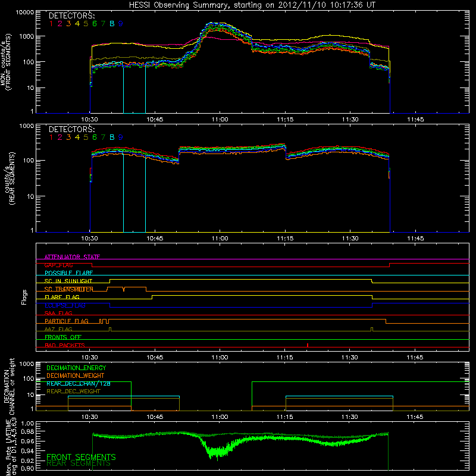Click the 1.00 livetime axis value
Image resolution: width=476 pixels, height=476 pixels.
(27, 423)
